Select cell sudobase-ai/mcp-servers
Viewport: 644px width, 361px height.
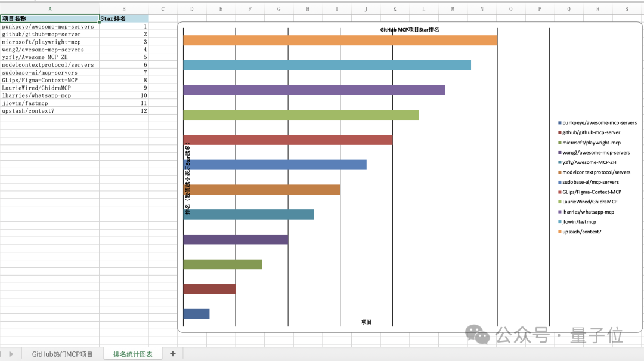pos(49,72)
